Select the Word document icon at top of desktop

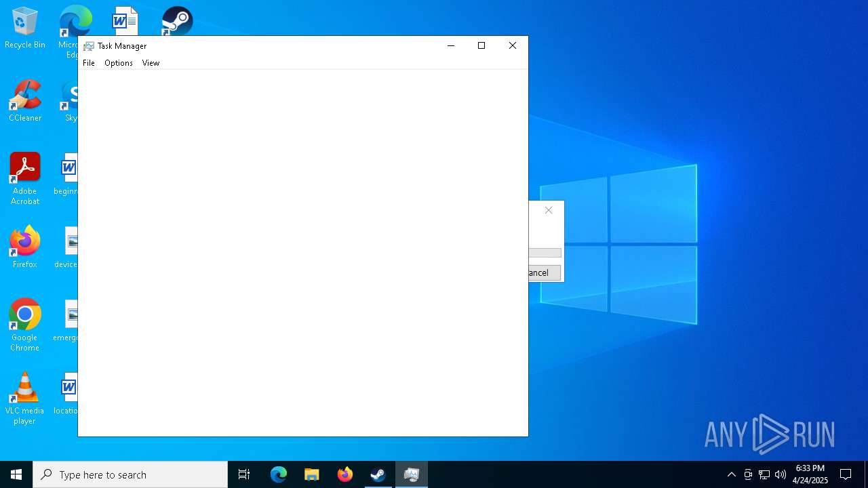pyautogui.click(x=125, y=21)
